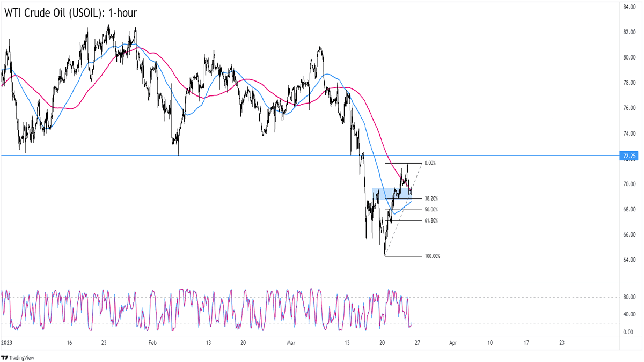Select the 78.00 price axis label
644x362 pixels.
point(629,83)
